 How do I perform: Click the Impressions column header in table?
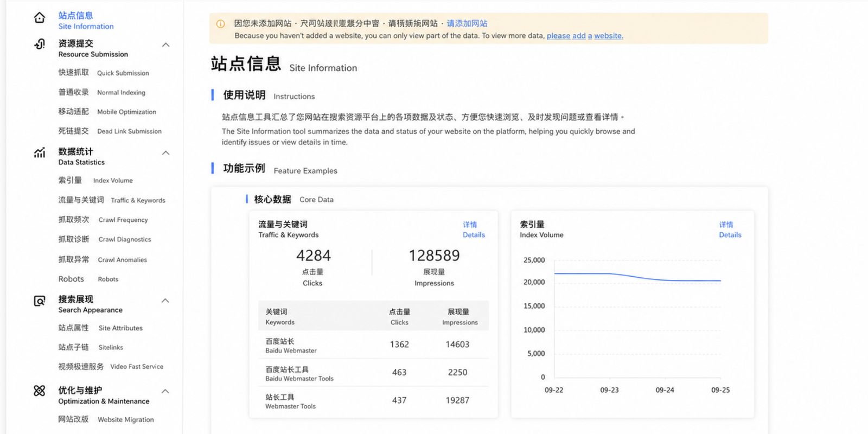459,317
